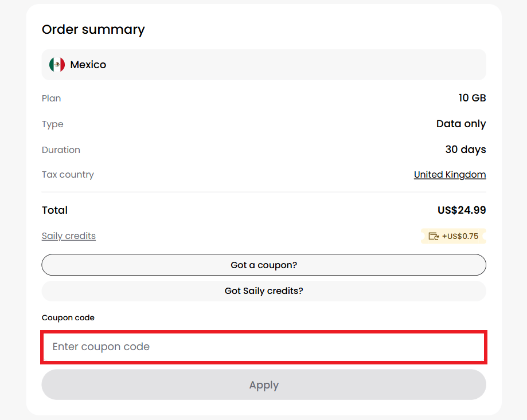
Task: Click the Apply button
Action: pyautogui.click(x=264, y=384)
